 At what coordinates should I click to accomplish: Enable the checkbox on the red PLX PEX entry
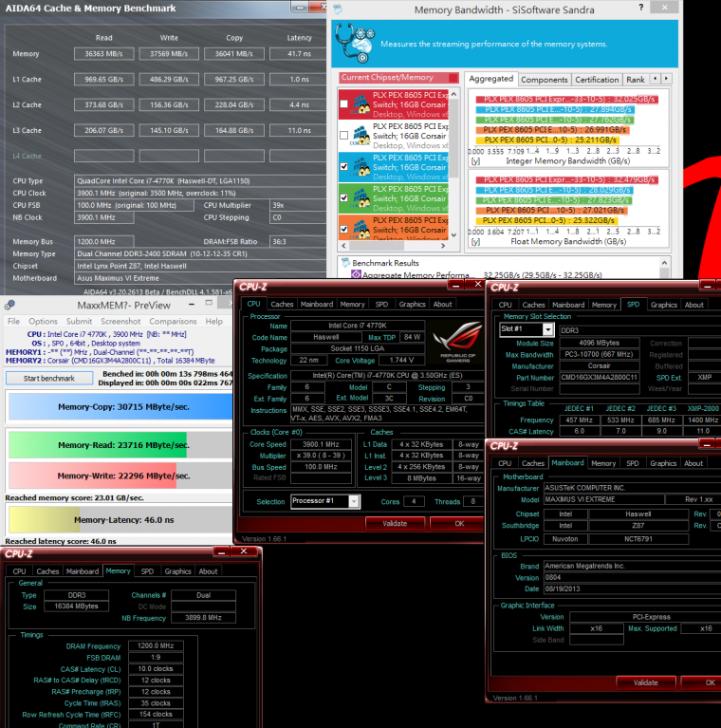coord(343,103)
